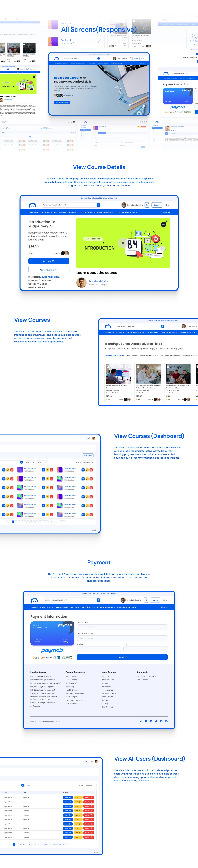Viewport: 198px width, 868px height.
Task: Click Pay $43.99 button
Action: click(x=122, y=657)
